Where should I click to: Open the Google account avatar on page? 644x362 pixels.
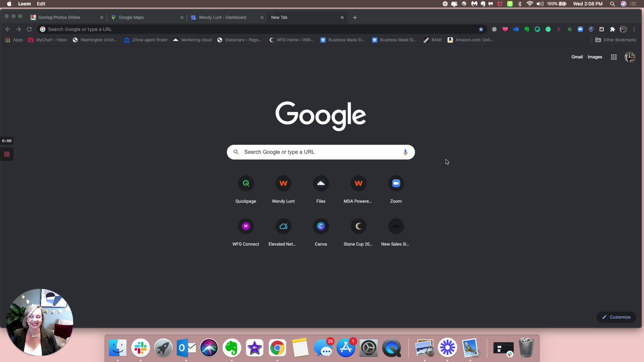(x=630, y=57)
